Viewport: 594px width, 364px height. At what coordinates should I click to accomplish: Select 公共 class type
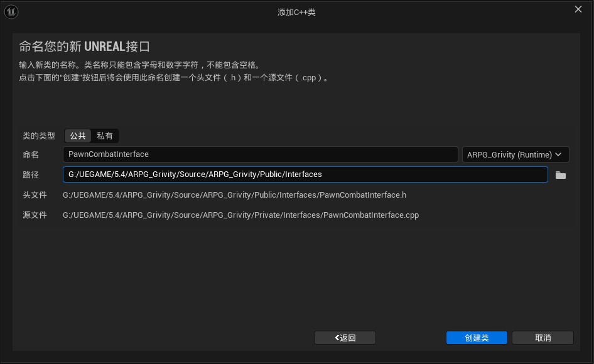click(x=78, y=136)
